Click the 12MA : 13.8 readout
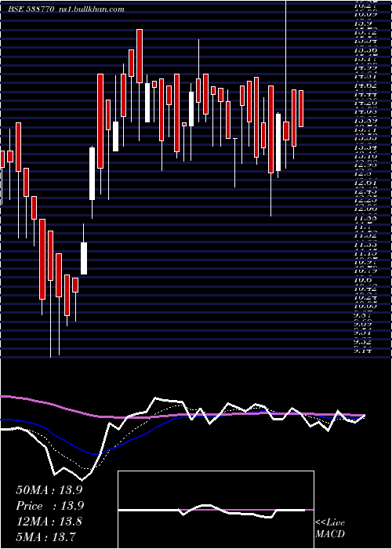 coord(49,522)
